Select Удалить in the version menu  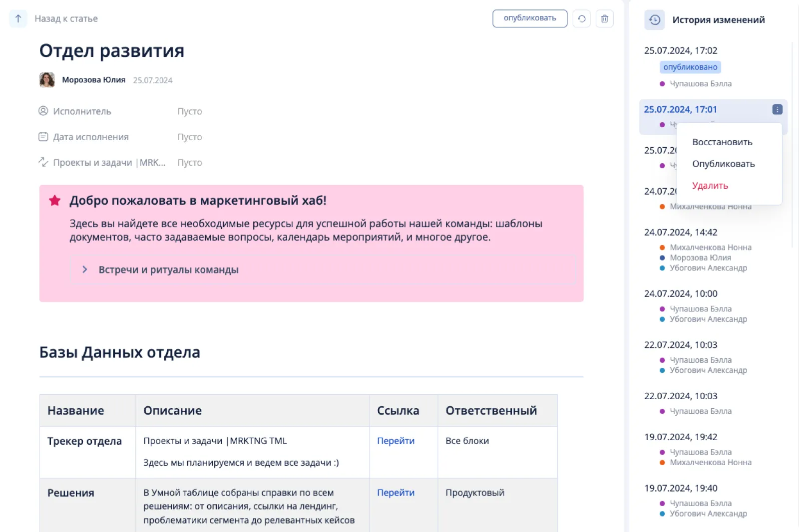tap(710, 186)
